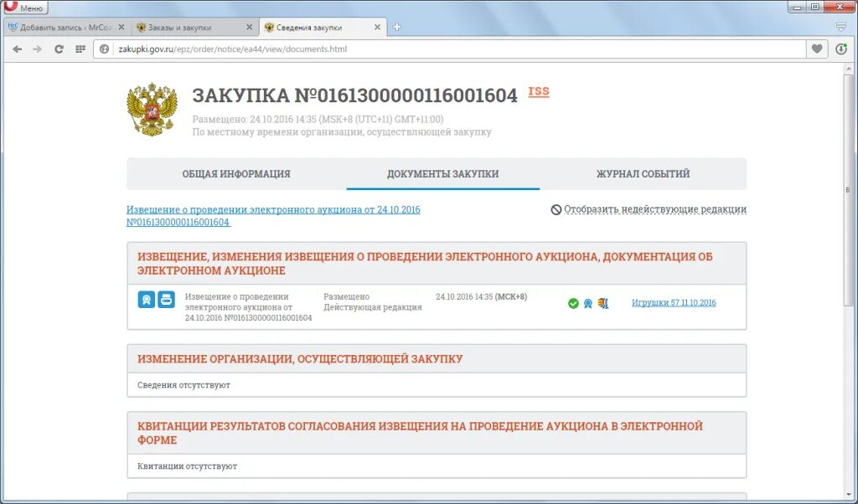Click the back navigation arrow

click(17, 49)
